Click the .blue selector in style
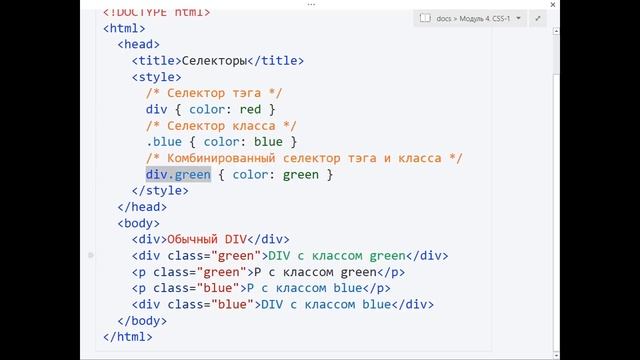Image resolution: width=640 pixels, height=360 pixels. [x=164, y=142]
